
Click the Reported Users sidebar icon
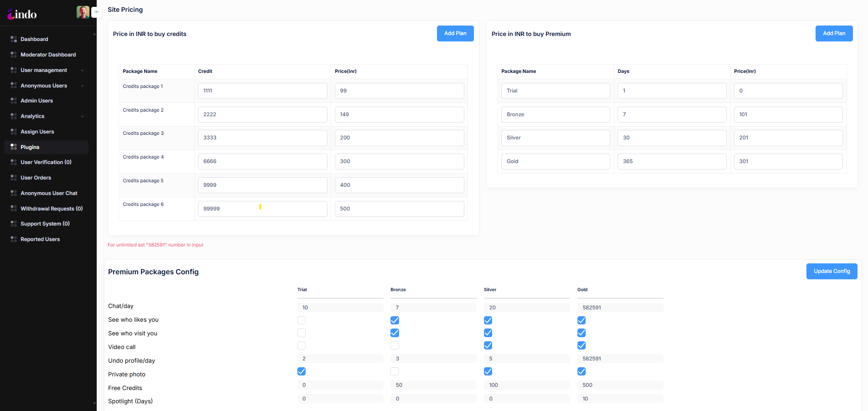pos(14,239)
